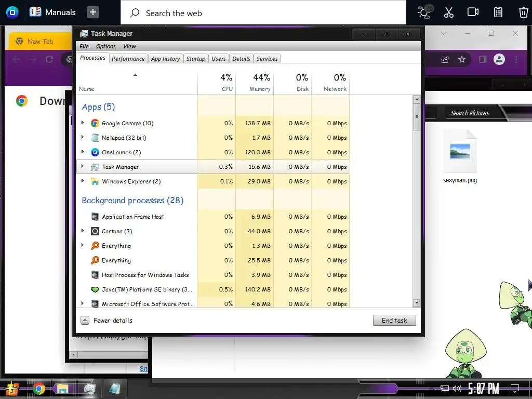Click the Manuals button in OneLaunch bar

(52, 12)
